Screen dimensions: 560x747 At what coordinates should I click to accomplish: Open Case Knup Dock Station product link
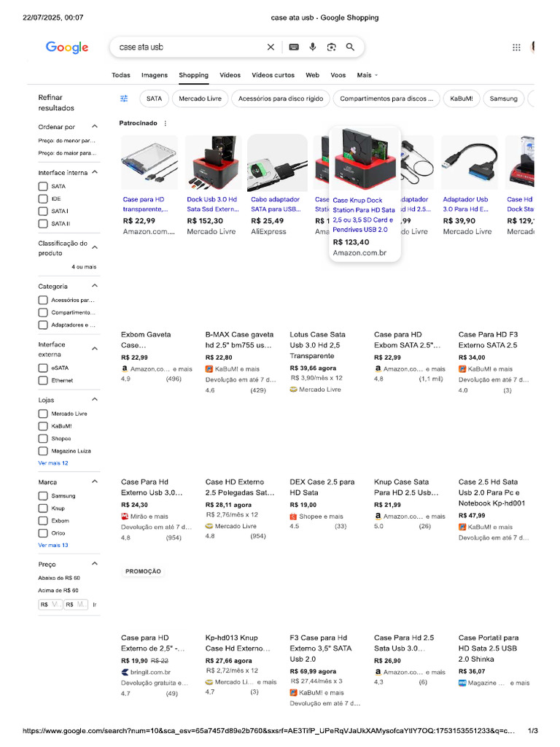tap(364, 215)
